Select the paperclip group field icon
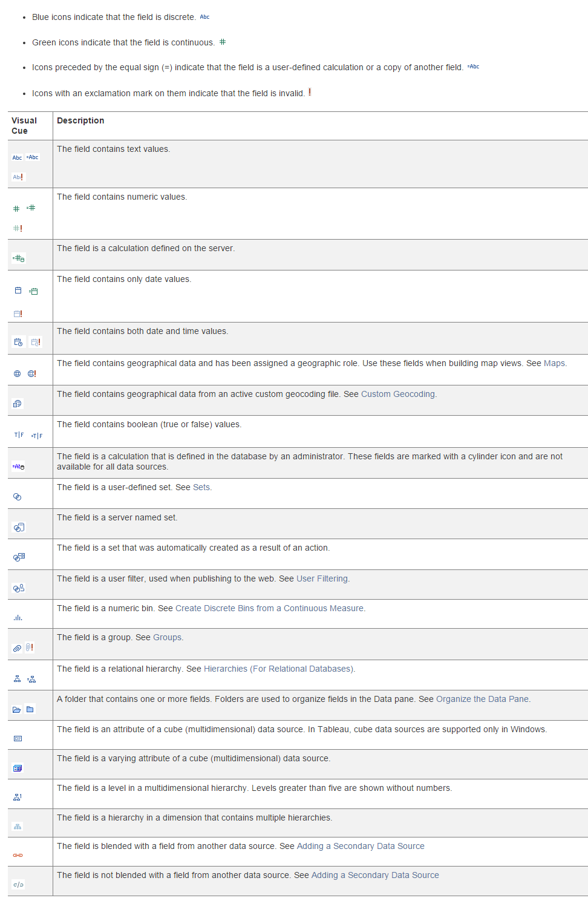 [16, 647]
